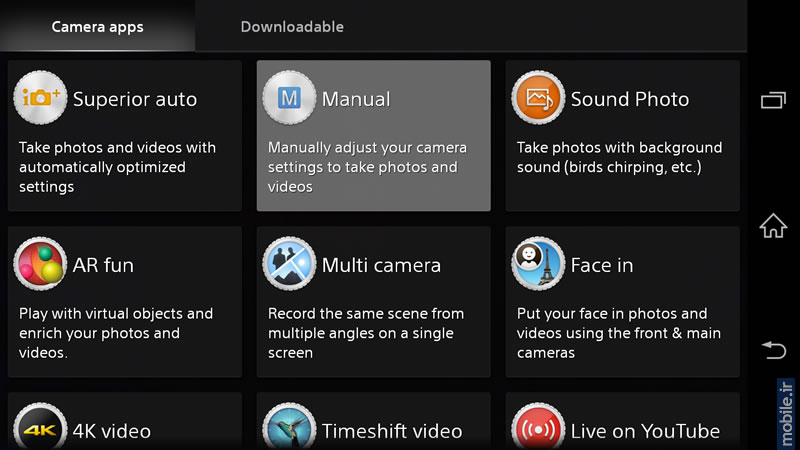The height and width of the screenshot is (450, 800).
Task: Tap the Android recent apps button
Action: coord(773,100)
